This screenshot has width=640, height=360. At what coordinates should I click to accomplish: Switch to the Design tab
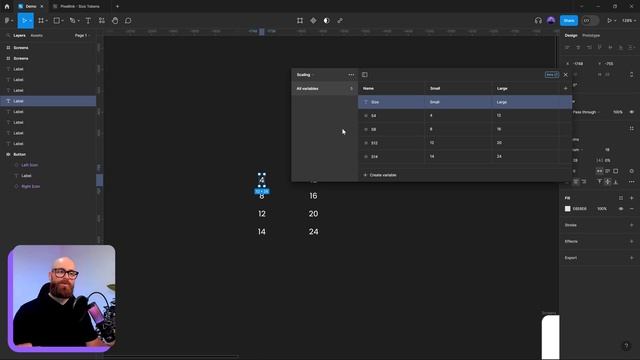[x=571, y=36]
